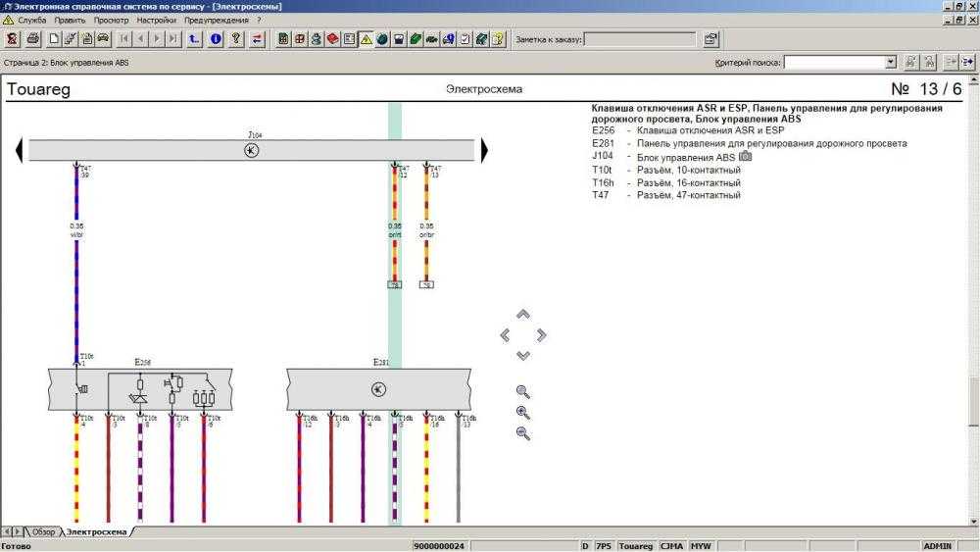Click the Заметка к заказу input field

pyautogui.click(x=639, y=39)
